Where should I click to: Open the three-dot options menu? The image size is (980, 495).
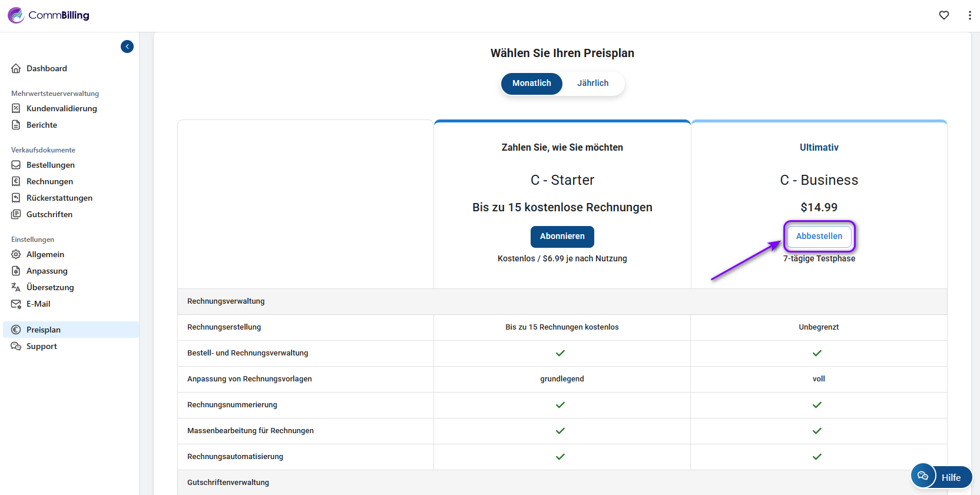969,15
